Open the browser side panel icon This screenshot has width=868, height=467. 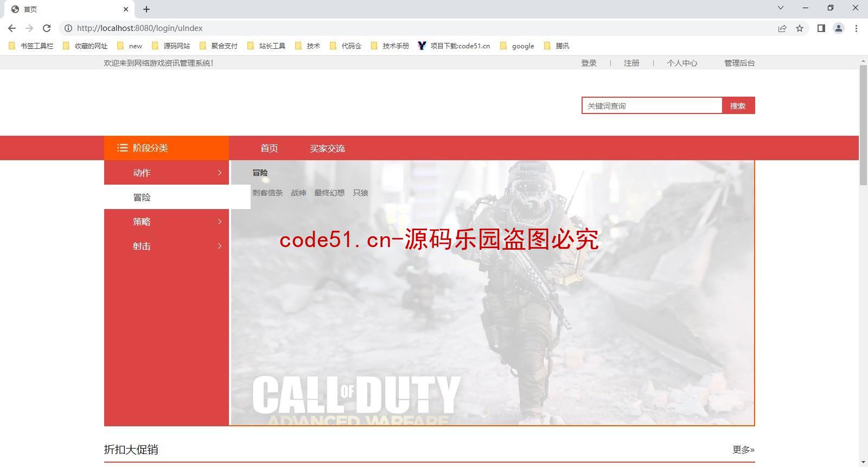[x=821, y=28]
